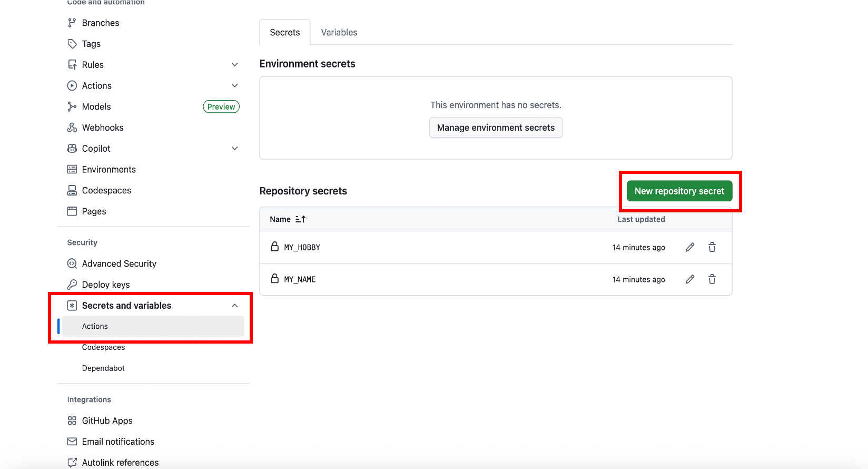Click the Secrets and variables asterisk icon
868x469 pixels.
72,306
